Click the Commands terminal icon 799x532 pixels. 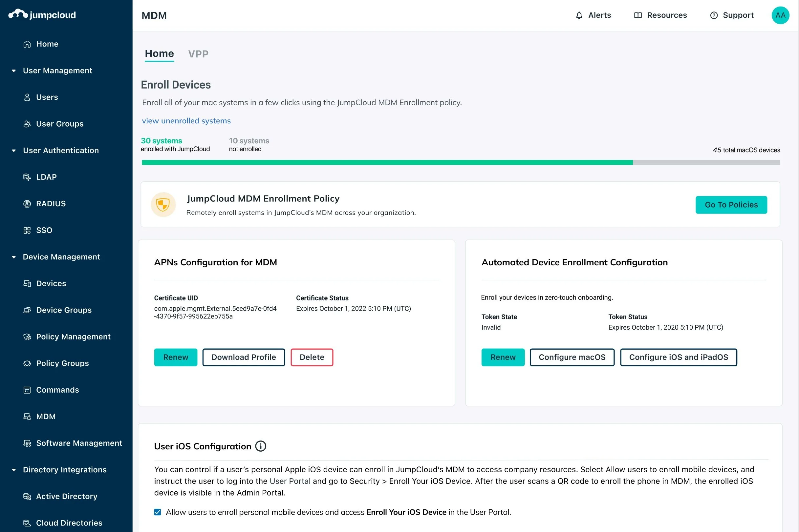pyautogui.click(x=27, y=390)
